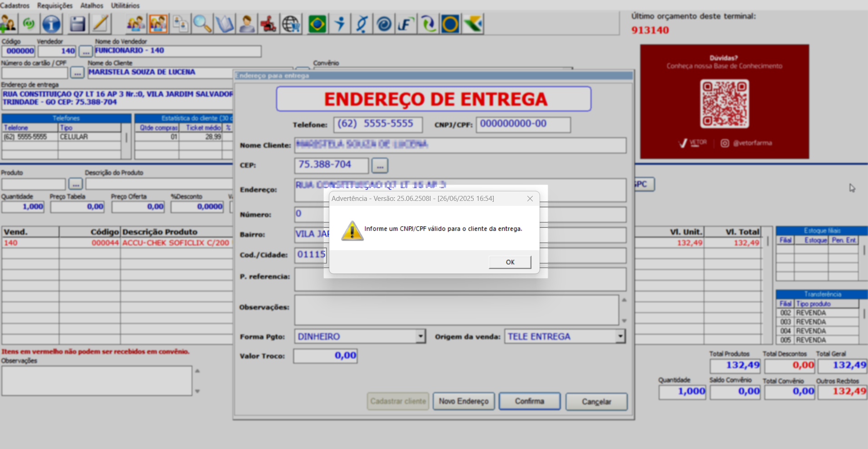868x449 pixels.
Task: Click the %Desconto field showing 0,0000
Action: [x=198, y=207]
